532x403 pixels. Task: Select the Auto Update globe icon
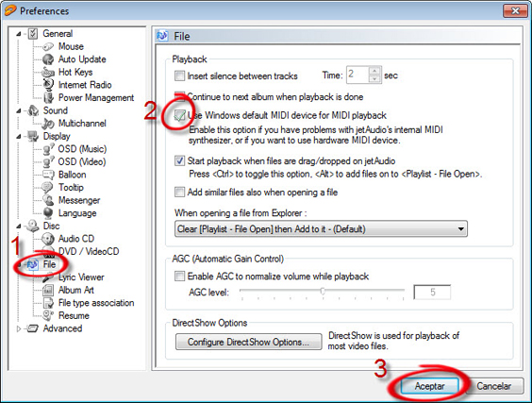[x=48, y=59]
